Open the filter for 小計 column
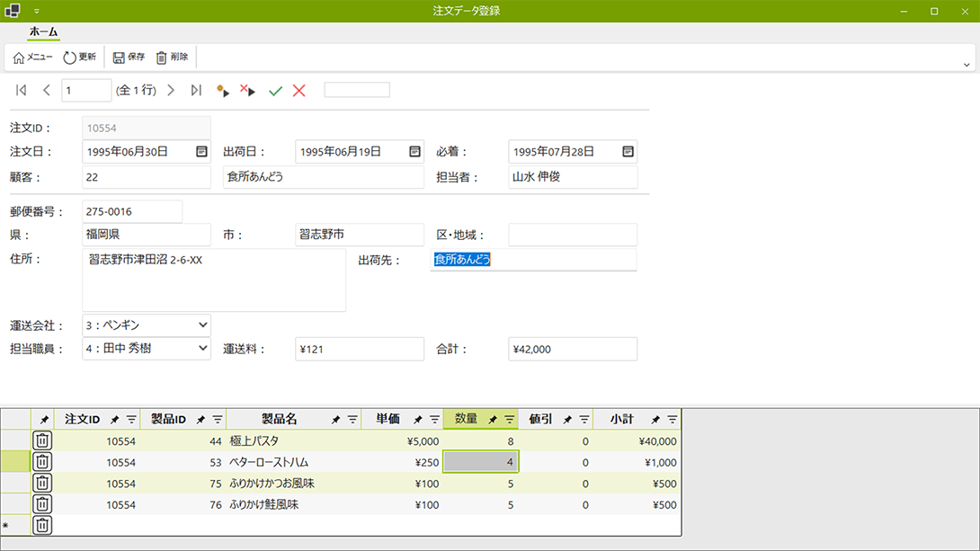The image size is (980, 551). (x=672, y=420)
